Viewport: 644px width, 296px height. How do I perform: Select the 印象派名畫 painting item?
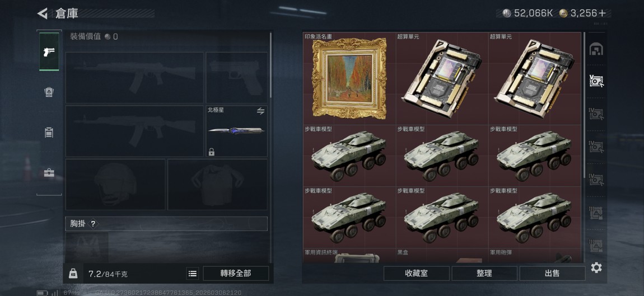349,78
